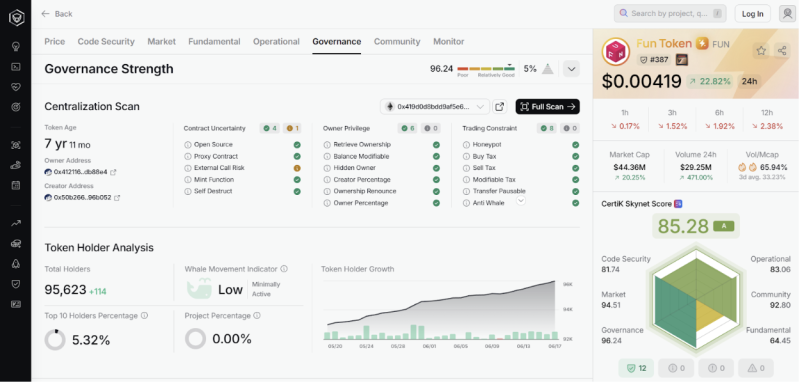Click the Log In button
Viewport: 800px width, 390px height.
(753, 14)
